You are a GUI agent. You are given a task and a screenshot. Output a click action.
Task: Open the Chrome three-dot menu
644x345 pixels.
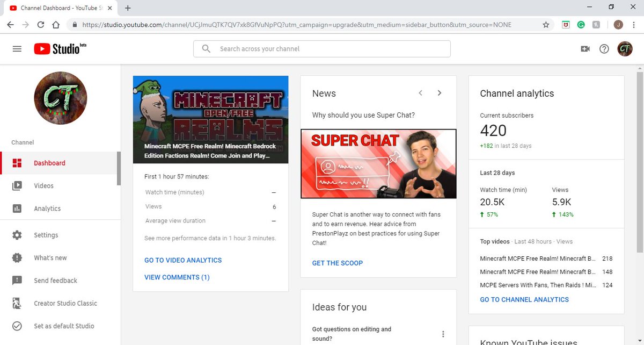coord(634,25)
